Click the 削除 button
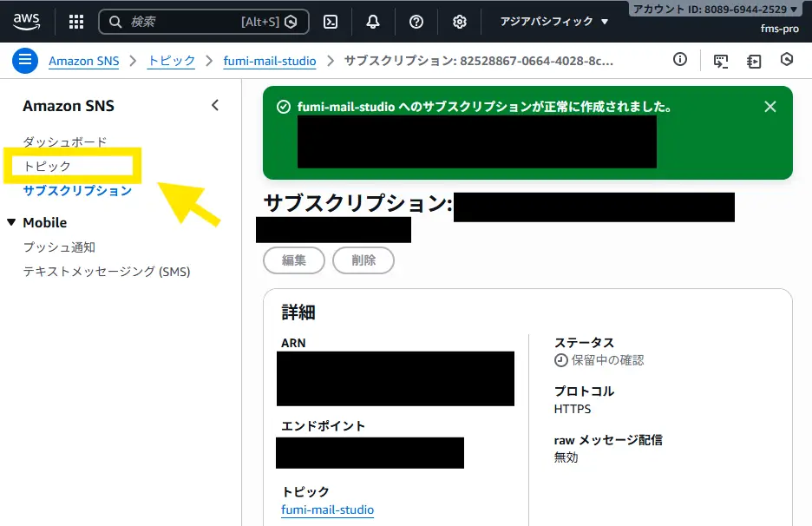The image size is (812, 526). point(363,260)
